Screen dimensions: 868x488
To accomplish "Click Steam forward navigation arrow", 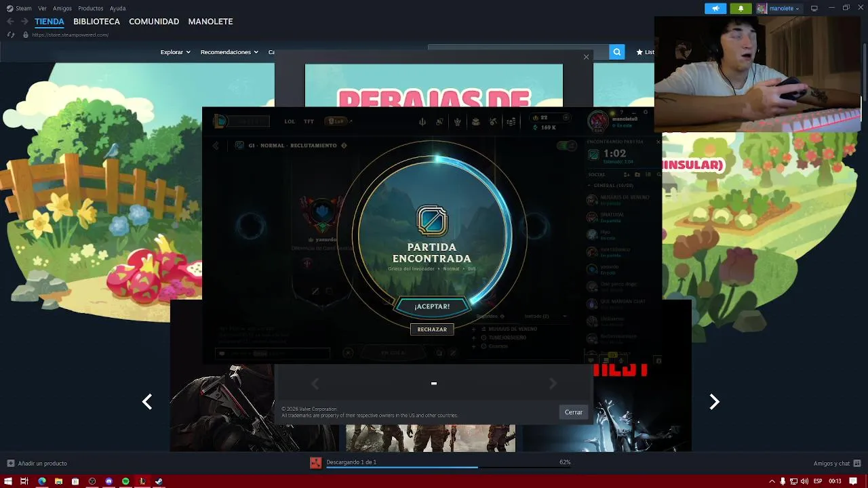I will pos(24,22).
